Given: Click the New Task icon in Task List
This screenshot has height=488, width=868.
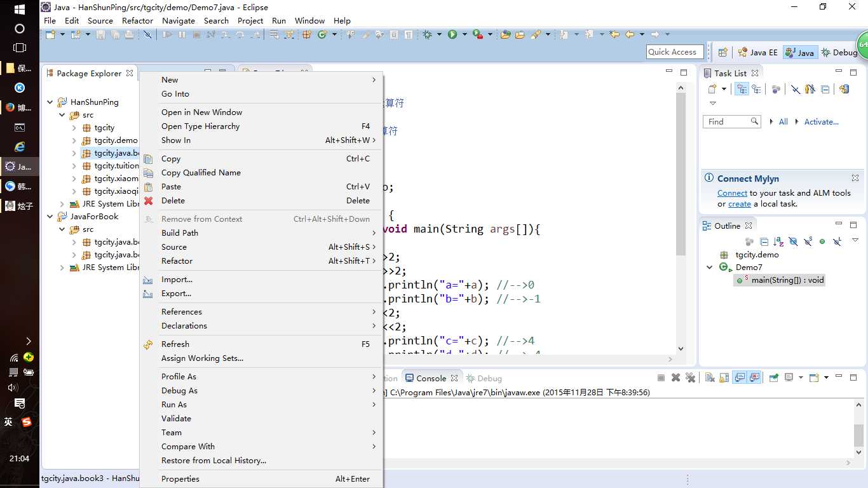Looking at the screenshot, I should 712,89.
